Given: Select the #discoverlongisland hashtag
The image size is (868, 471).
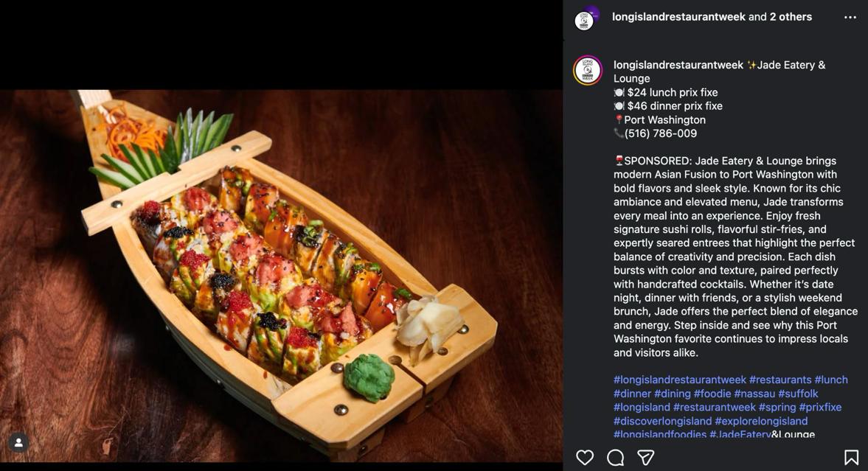Looking at the screenshot, I should [x=662, y=421].
